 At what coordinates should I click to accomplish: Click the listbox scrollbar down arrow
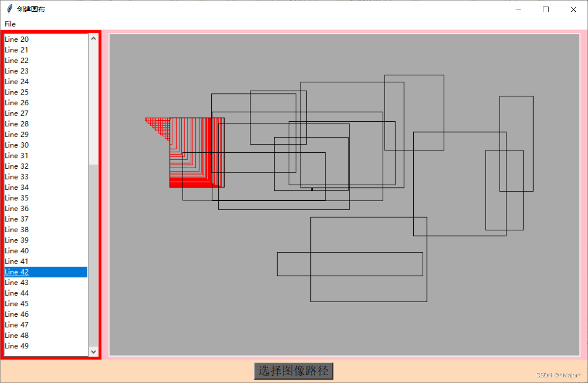point(93,351)
